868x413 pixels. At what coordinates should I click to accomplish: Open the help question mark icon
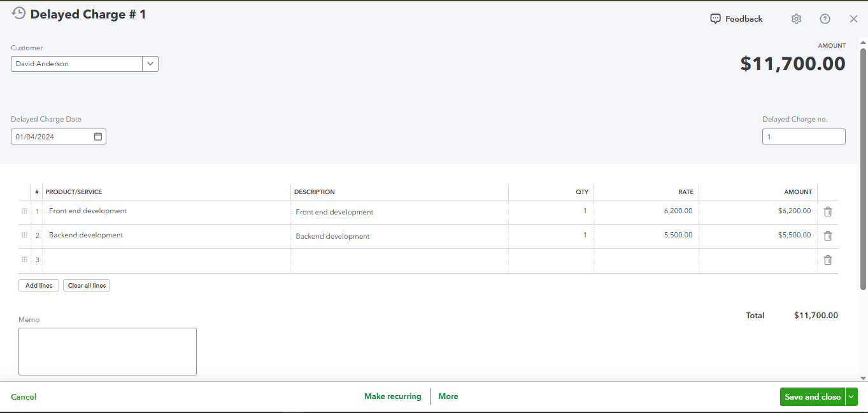[x=825, y=19]
